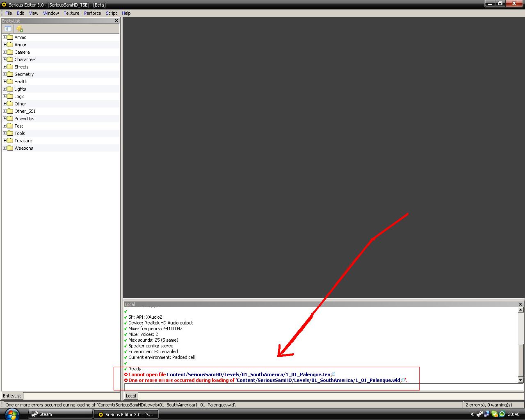The image size is (525, 420).
Task: Click the Tools folder icon
Action: [10, 133]
